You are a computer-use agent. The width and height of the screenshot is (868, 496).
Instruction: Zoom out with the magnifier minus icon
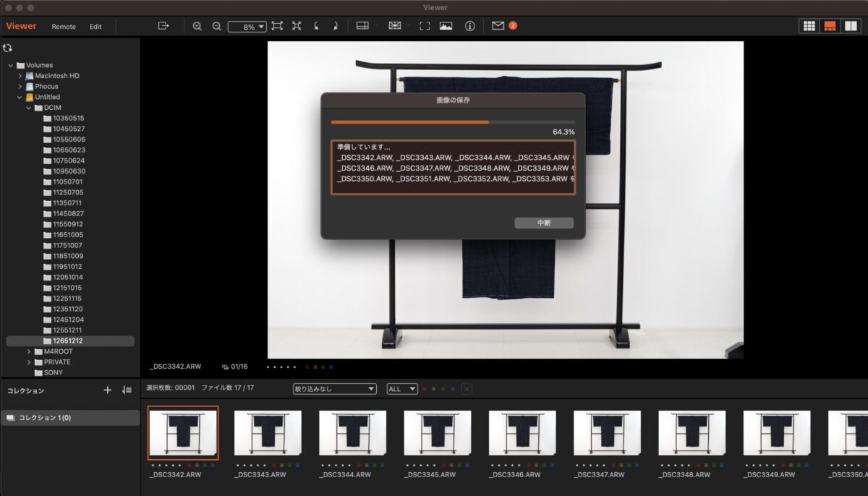(216, 26)
